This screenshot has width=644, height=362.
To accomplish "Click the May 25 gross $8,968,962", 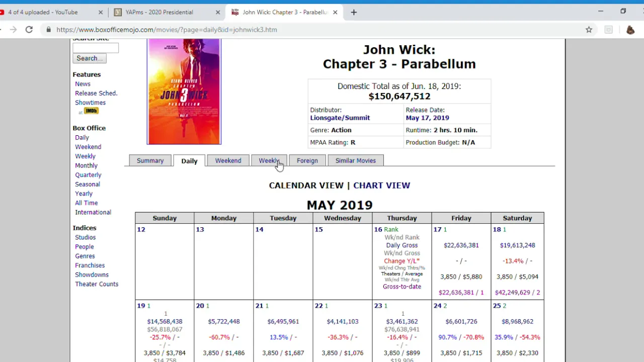I will (517, 321).
